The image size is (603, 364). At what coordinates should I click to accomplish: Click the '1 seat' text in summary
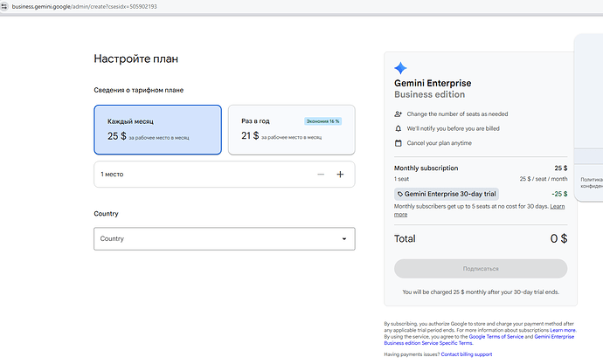point(401,179)
